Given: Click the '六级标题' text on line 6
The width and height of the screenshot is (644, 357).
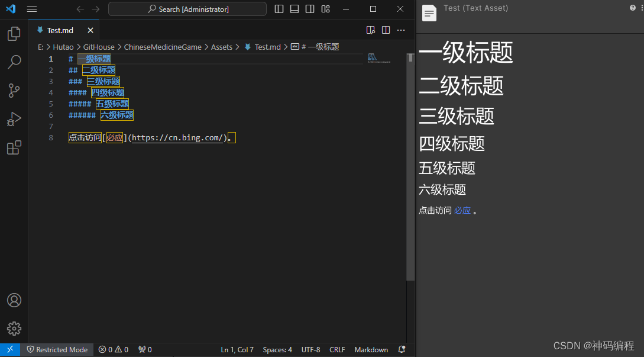Looking at the screenshot, I should tap(117, 115).
